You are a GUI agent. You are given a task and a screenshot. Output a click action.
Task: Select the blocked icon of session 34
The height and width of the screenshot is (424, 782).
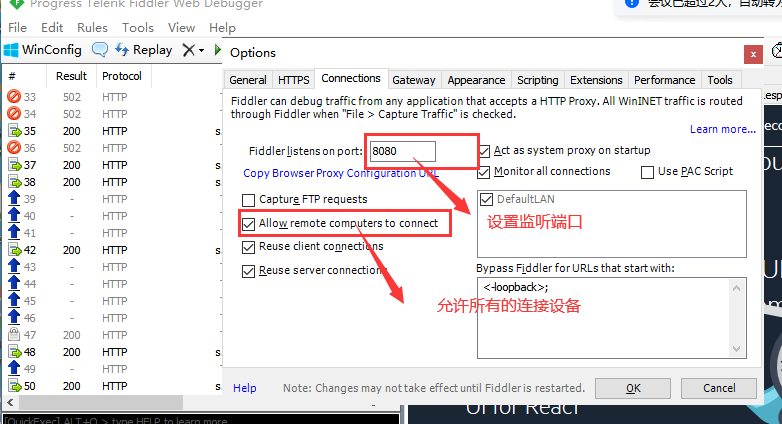click(x=14, y=113)
